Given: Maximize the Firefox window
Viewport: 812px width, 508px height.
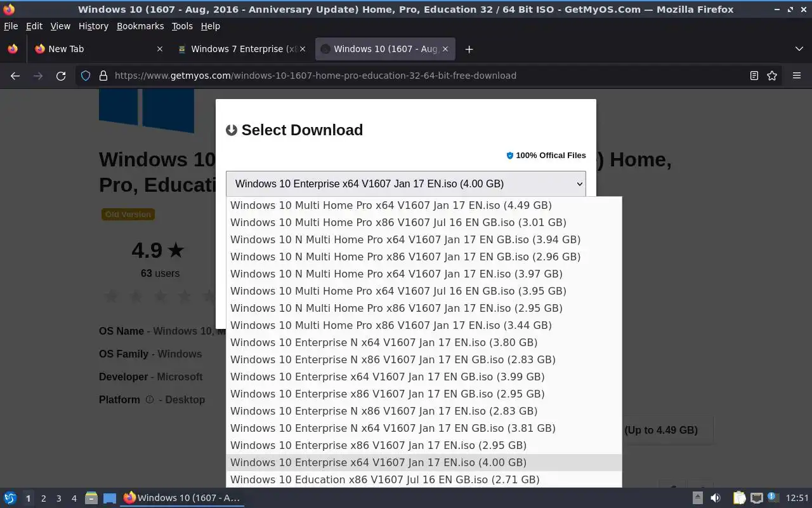Looking at the screenshot, I should pos(790,10).
